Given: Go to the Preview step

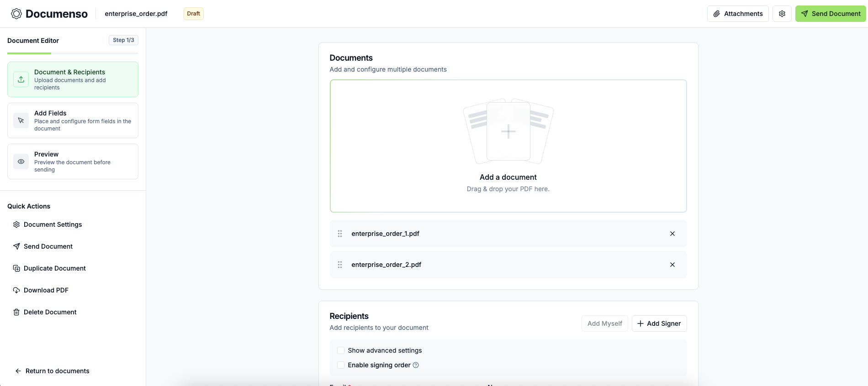Looking at the screenshot, I should [x=73, y=162].
